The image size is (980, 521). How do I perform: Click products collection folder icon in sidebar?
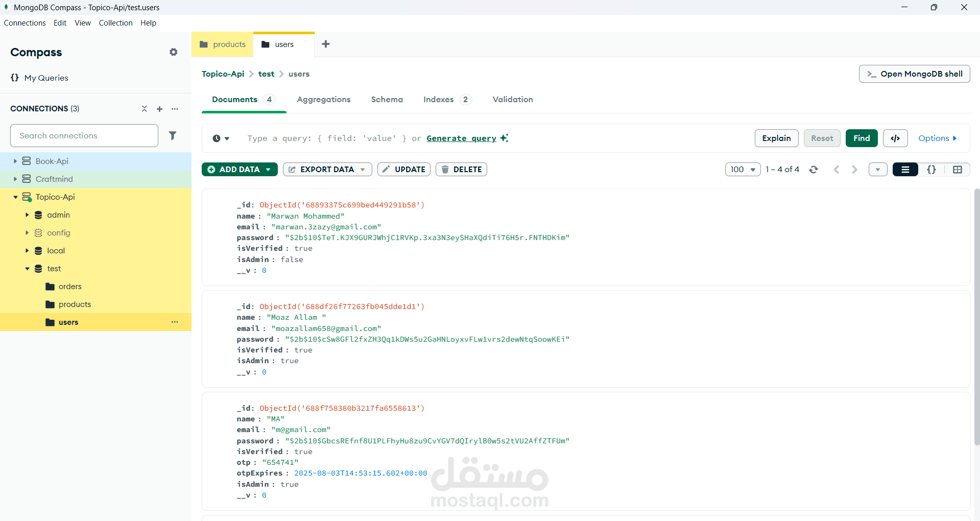tap(50, 304)
